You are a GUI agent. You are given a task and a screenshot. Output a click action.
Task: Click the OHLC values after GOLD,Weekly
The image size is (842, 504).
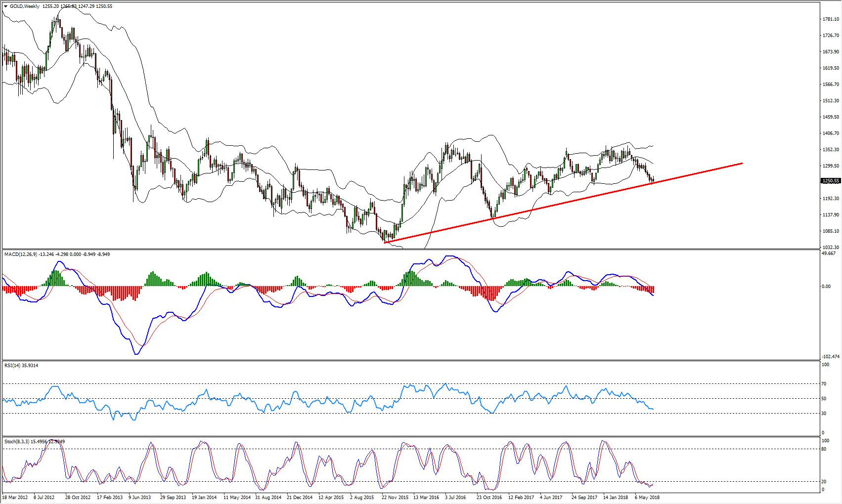click(78, 6)
